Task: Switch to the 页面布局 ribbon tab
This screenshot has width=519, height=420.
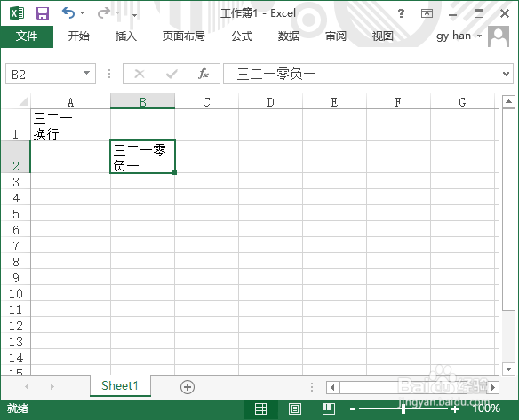Action: [x=184, y=36]
